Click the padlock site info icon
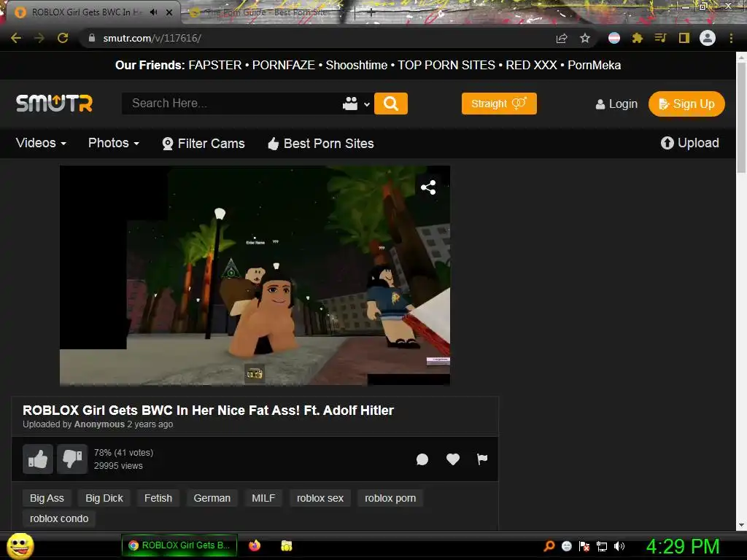This screenshot has width=747, height=560. point(92,38)
